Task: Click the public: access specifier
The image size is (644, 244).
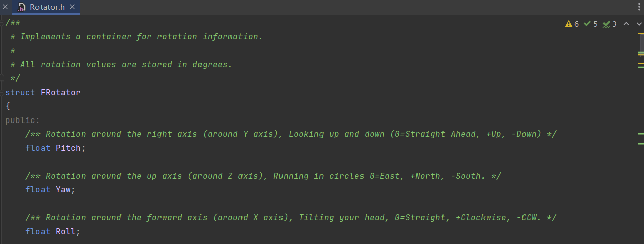Action: click(22, 120)
